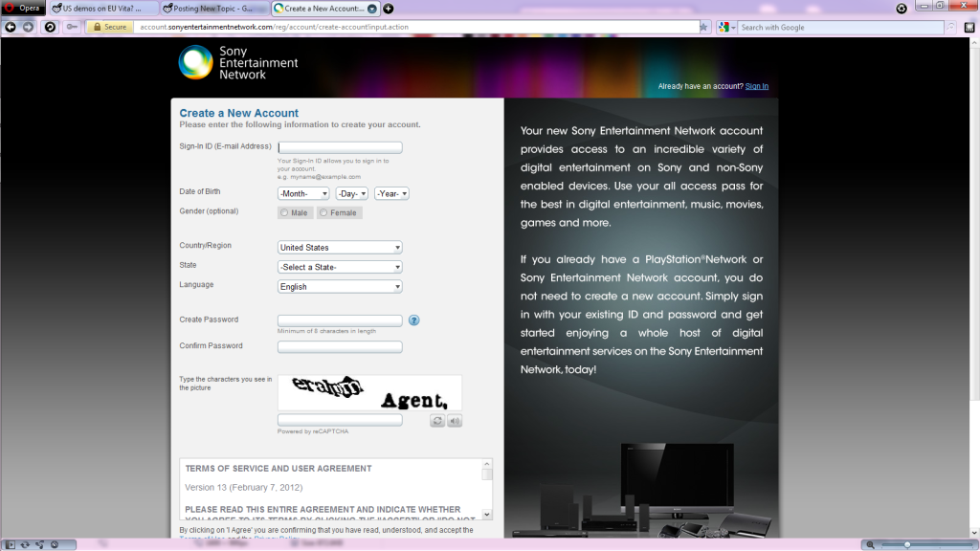The height and width of the screenshot is (551, 980).
Task: Open the closed tabs recycle icon
Action: click(902, 8)
